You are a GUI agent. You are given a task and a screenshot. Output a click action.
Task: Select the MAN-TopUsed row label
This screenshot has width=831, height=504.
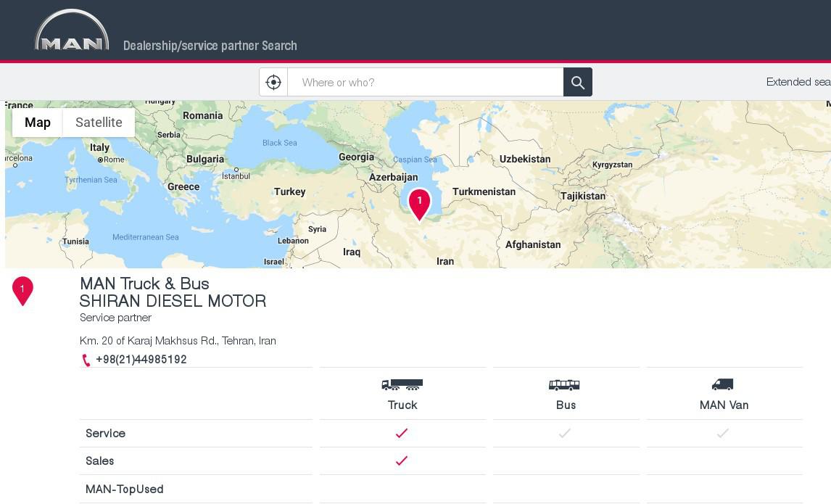pyautogui.click(x=125, y=489)
